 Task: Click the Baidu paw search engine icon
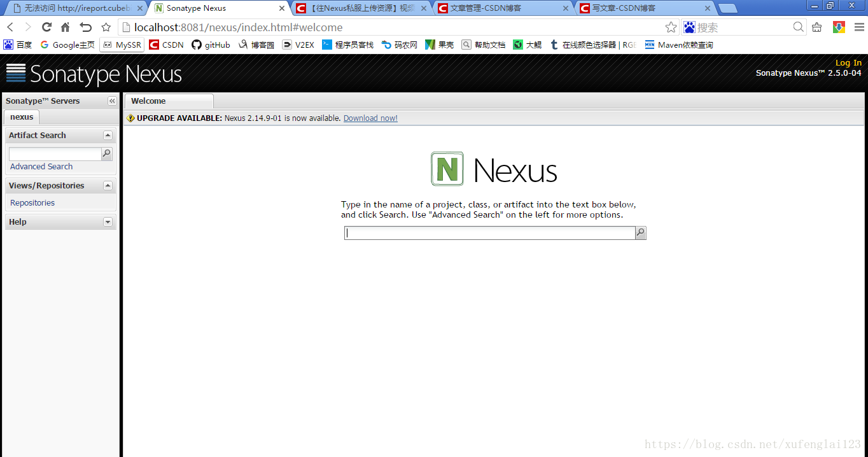(689, 27)
